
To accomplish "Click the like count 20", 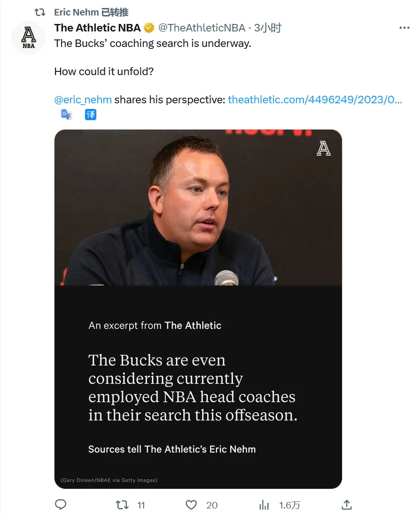I will coord(212,505).
